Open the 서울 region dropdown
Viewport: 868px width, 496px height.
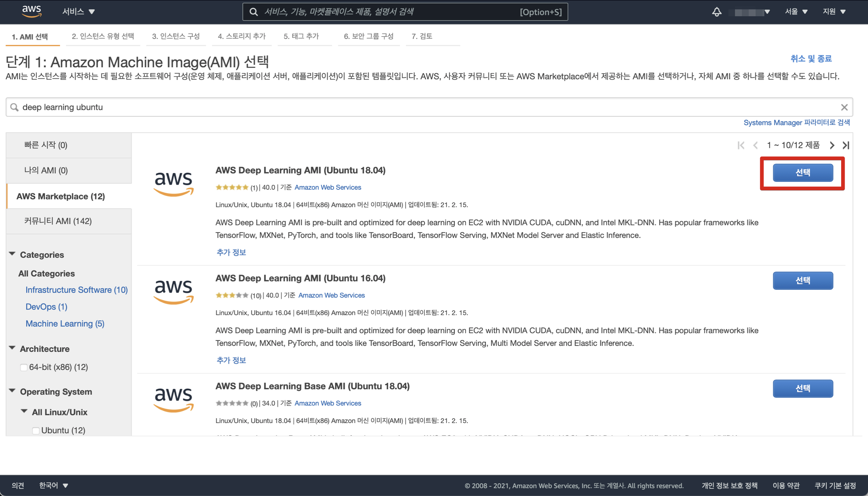pos(796,12)
